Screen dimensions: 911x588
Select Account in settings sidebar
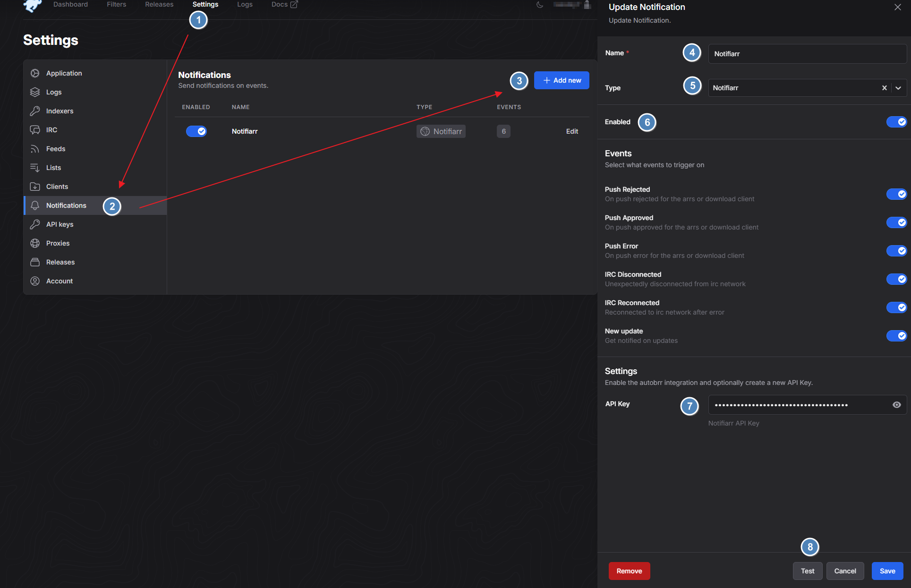point(95,281)
